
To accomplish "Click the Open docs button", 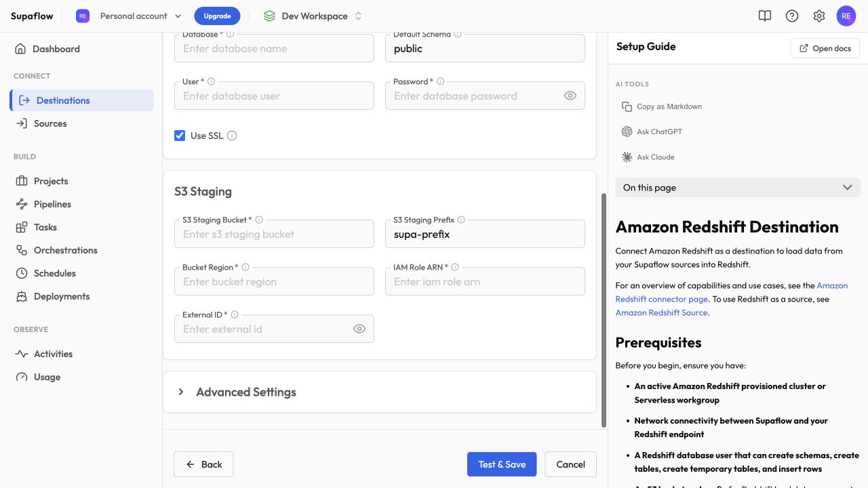I will [825, 48].
